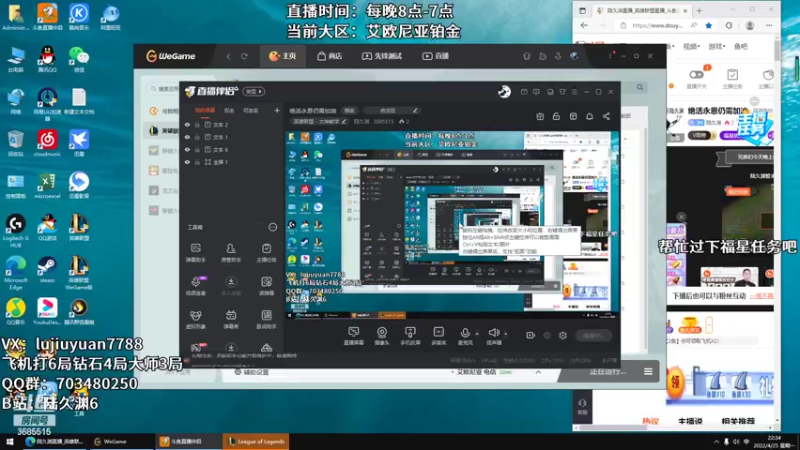The height and width of the screenshot is (450, 800).
Task: Toggle the lock on layer 文本 6
Action: (197, 149)
